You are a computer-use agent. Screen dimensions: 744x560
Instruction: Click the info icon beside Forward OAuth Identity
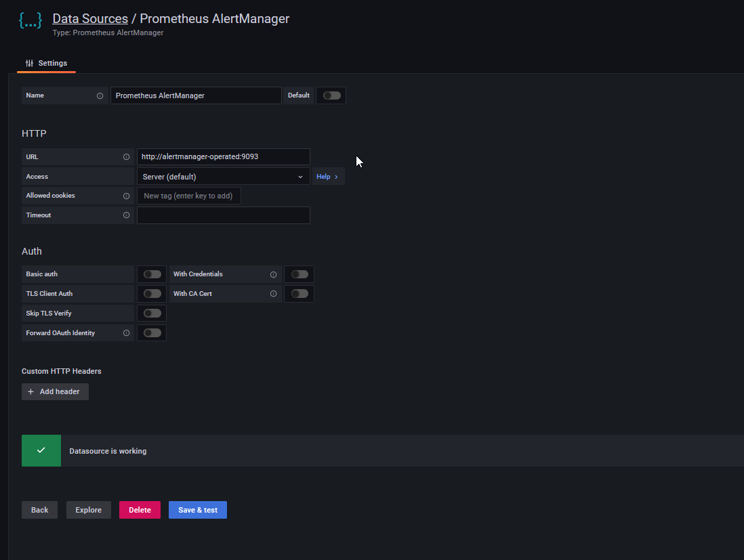126,333
